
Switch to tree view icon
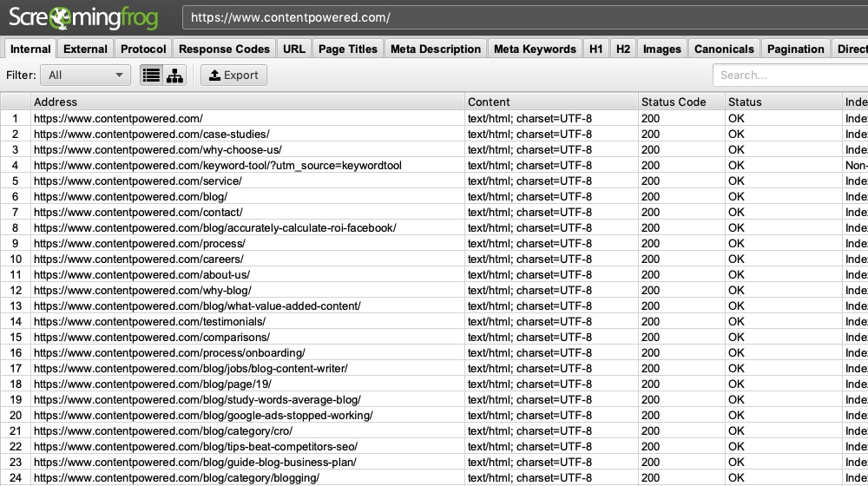click(x=175, y=76)
